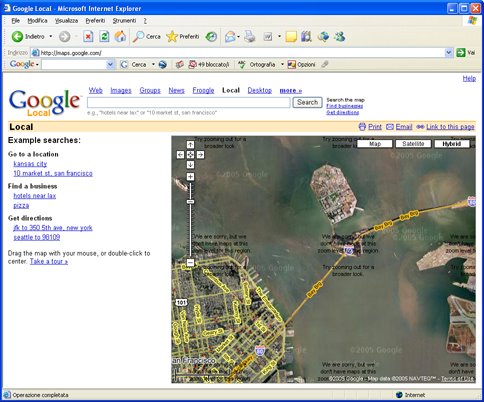Open the address bar dropdown arrow
The width and height of the screenshot is (484, 402).
click(449, 53)
